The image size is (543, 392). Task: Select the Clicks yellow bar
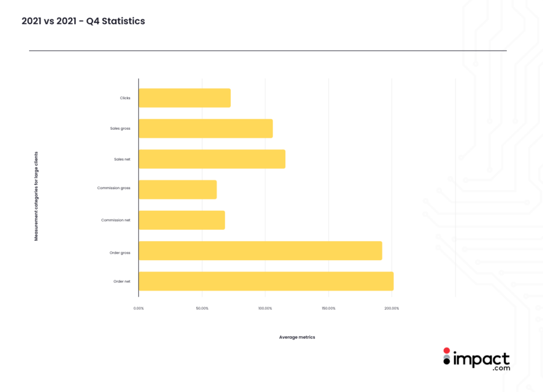point(185,98)
